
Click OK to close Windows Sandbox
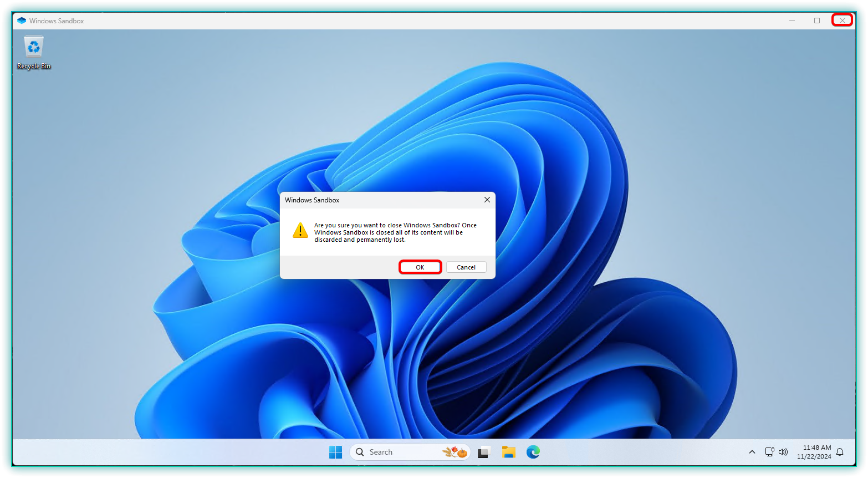(420, 267)
